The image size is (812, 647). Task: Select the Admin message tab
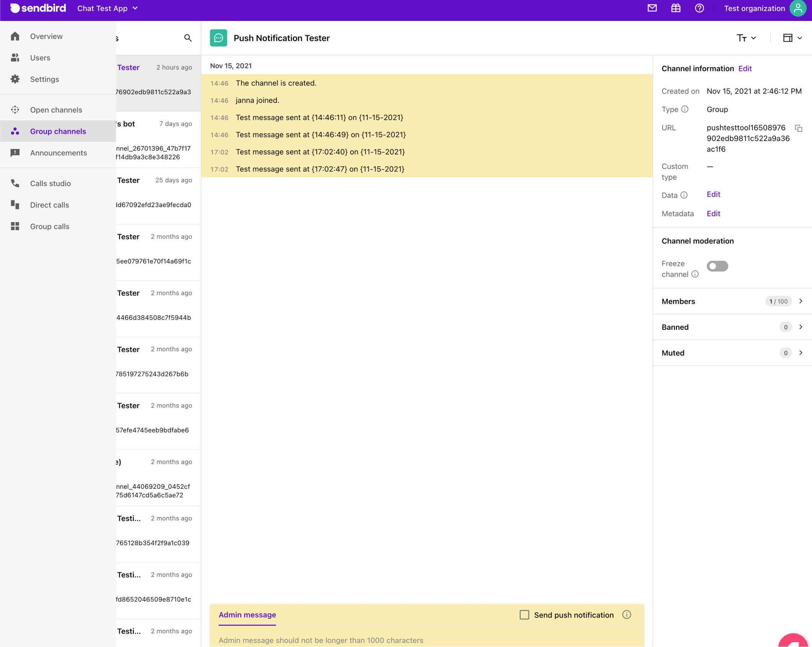247,615
